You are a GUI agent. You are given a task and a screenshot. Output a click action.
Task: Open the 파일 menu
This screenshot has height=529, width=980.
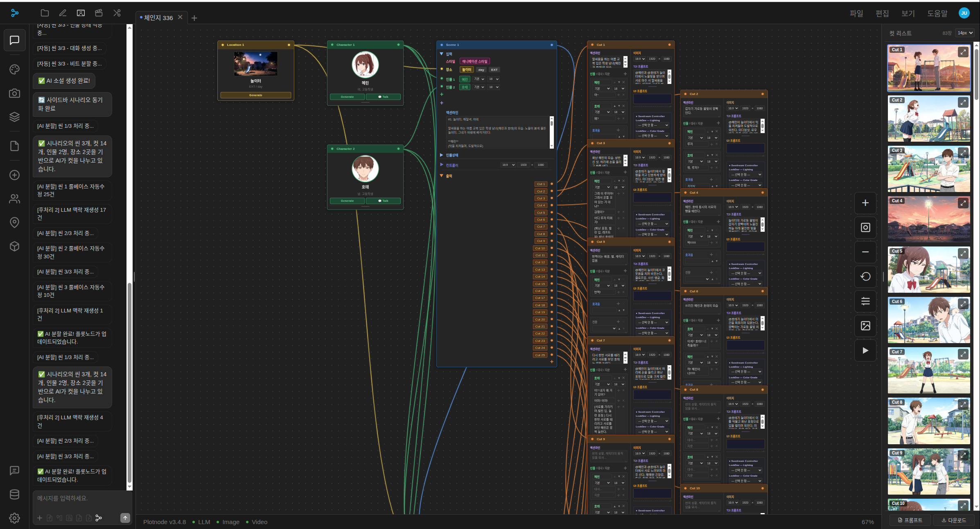point(856,14)
